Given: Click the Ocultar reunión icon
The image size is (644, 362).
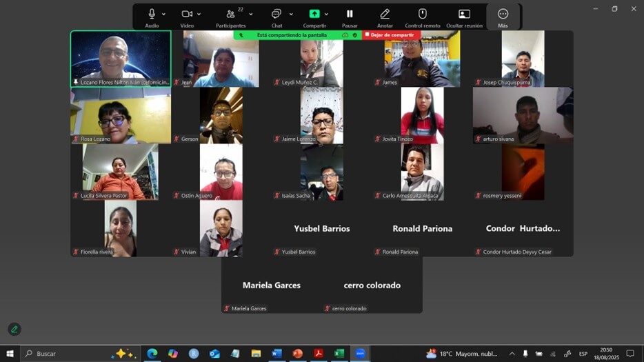Looking at the screenshot, I should [x=464, y=14].
